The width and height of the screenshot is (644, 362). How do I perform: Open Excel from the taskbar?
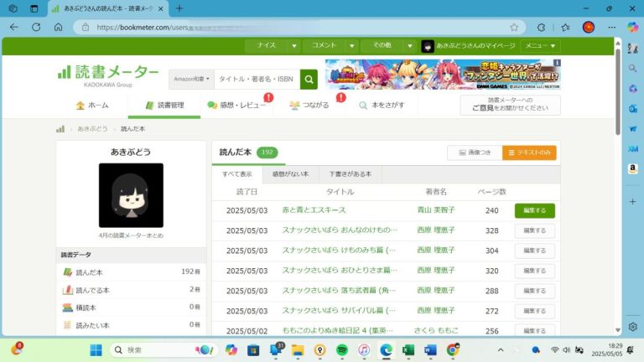[x=408, y=349]
